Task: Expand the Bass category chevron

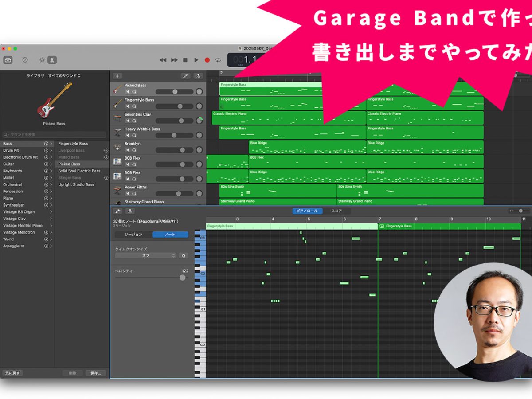Action: tap(51, 144)
